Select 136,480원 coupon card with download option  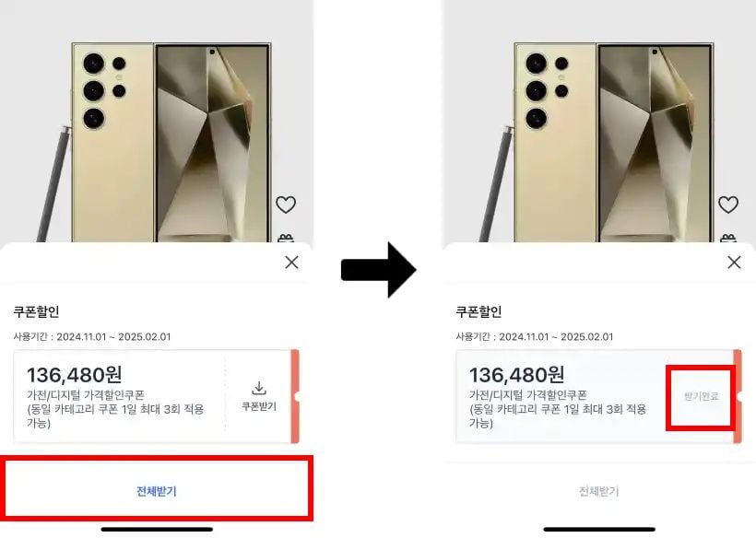[x=156, y=396]
